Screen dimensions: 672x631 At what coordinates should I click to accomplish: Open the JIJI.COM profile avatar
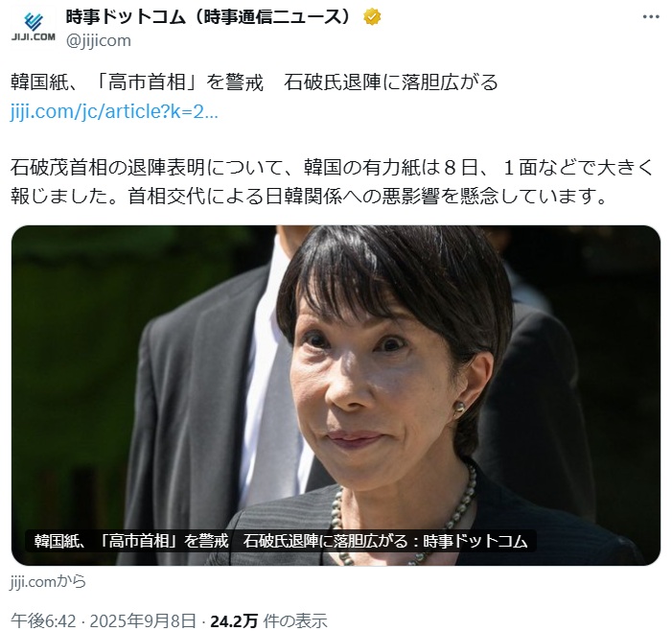pos(34,27)
